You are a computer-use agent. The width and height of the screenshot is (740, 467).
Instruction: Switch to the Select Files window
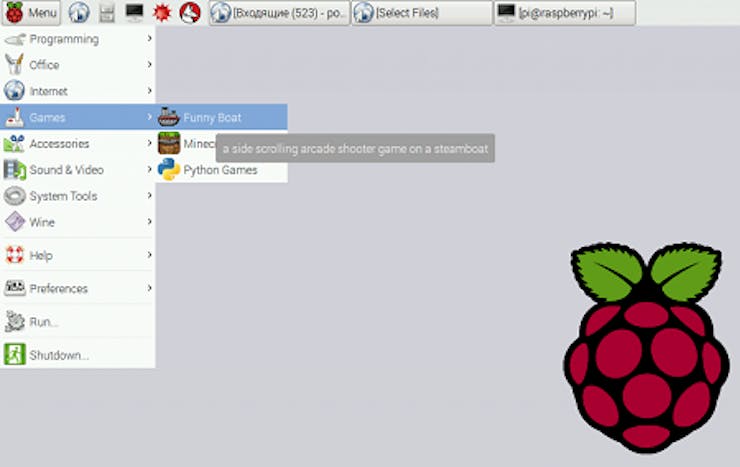pyautogui.click(x=422, y=13)
